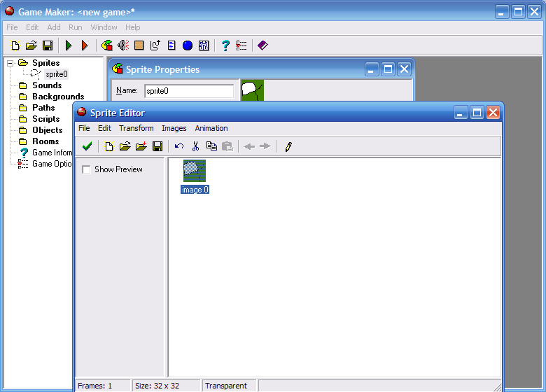Maximize the Sprite Editor window
This screenshot has height=392, width=546.
coord(477,113)
